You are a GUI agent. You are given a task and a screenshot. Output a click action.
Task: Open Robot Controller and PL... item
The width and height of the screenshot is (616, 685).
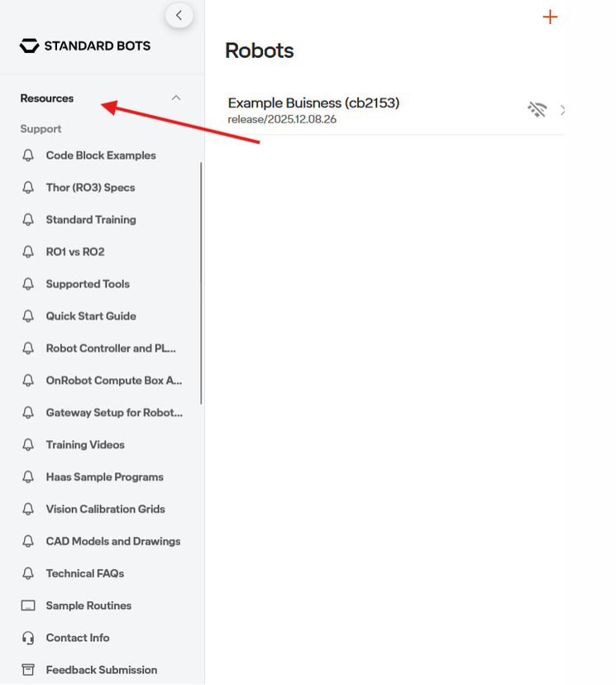click(111, 348)
